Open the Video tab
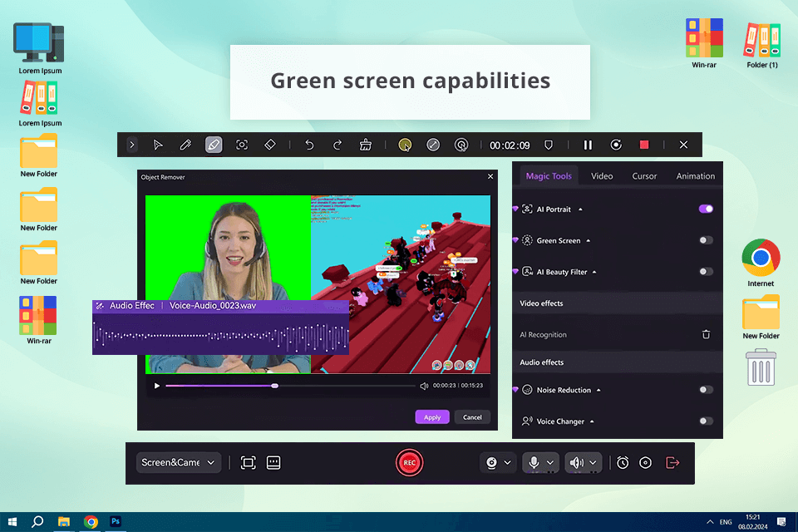This screenshot has width=798, height=532. (602, 176)
